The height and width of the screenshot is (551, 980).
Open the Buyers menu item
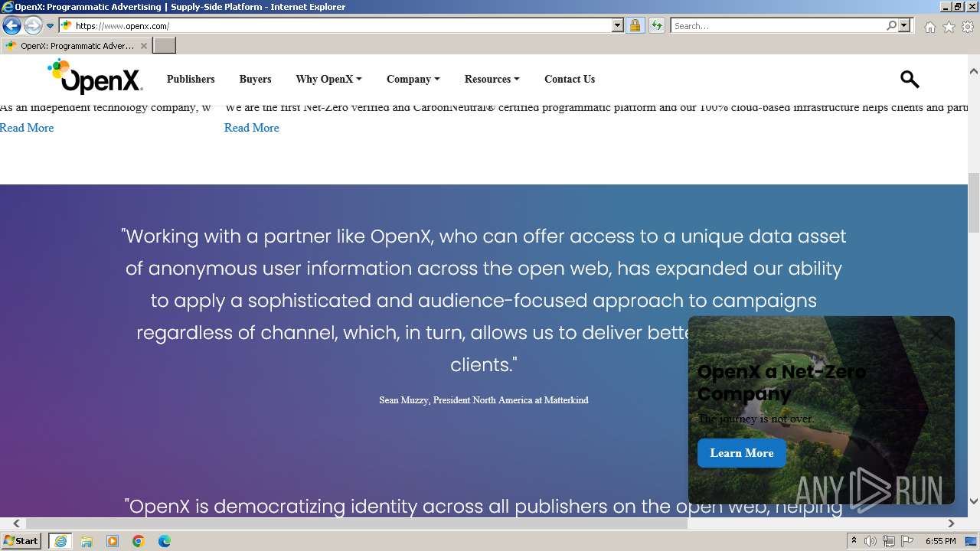(x=255, y=79)
